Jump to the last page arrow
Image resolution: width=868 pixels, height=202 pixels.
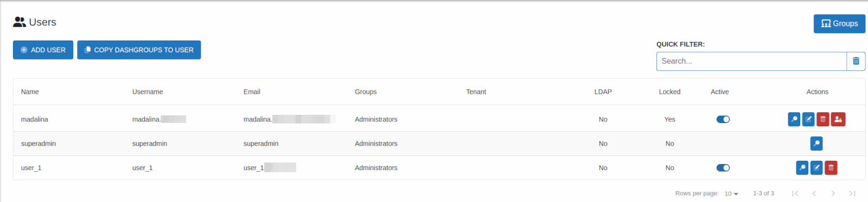(x=852, y=193)
